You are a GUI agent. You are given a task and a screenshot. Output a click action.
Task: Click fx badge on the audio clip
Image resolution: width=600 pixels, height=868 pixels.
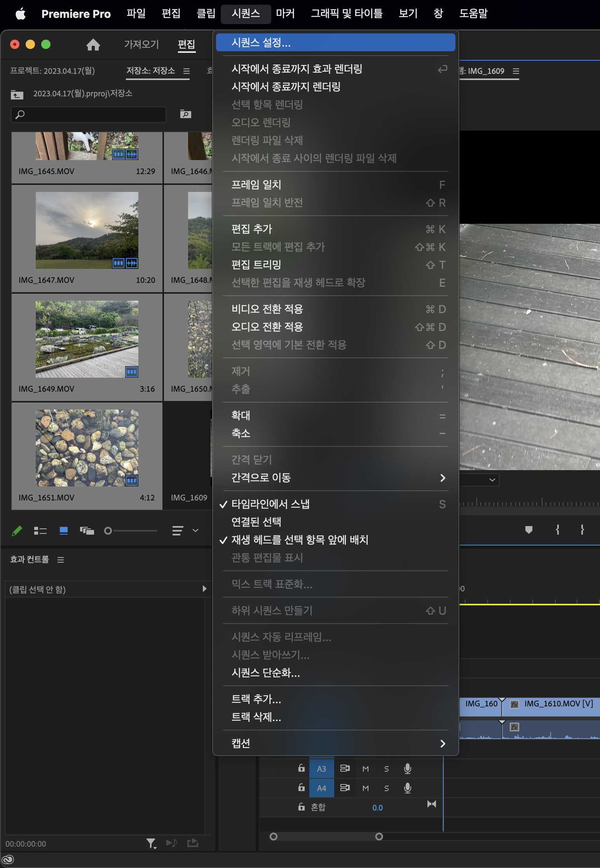click(515, 727)
